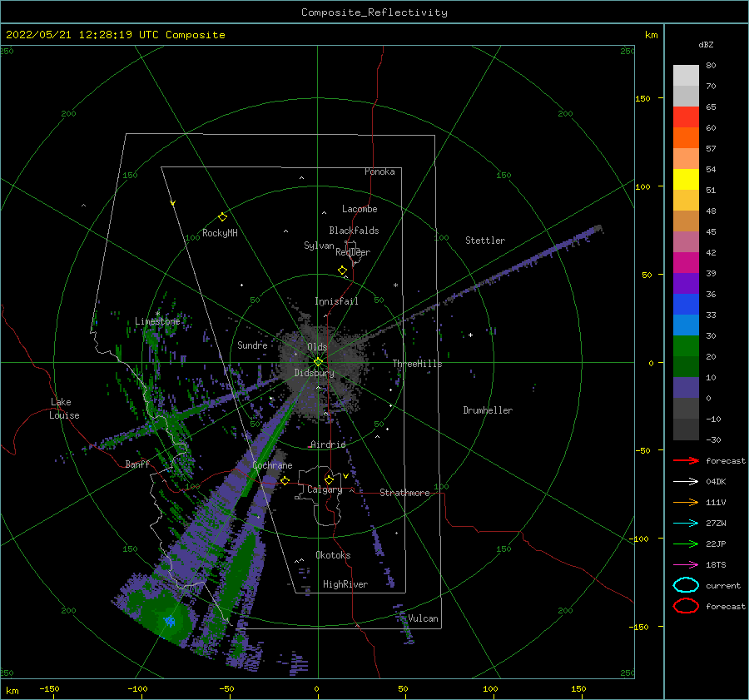
Task: Click the blue 30 dBZ echo core southwest
Action: click(x=170, y=621)
